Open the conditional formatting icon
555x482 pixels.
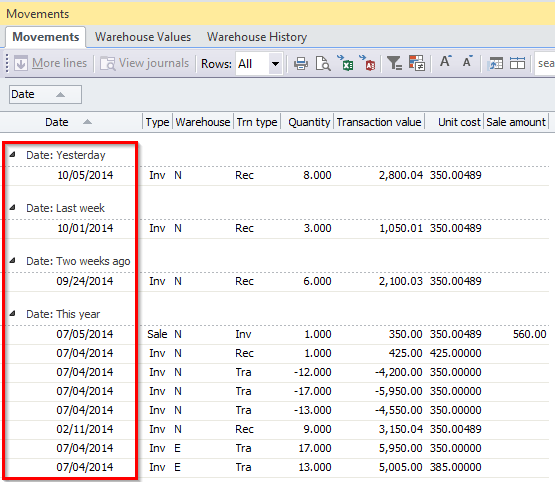click(417, 63)
